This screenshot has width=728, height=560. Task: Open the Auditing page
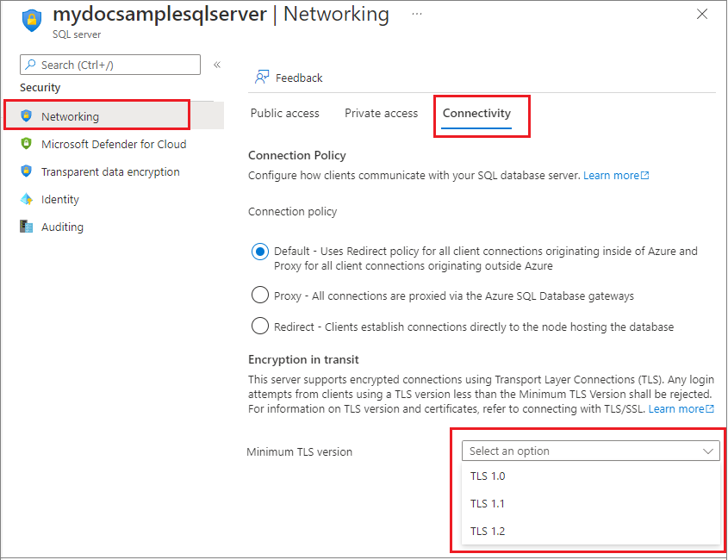(62, 227)
